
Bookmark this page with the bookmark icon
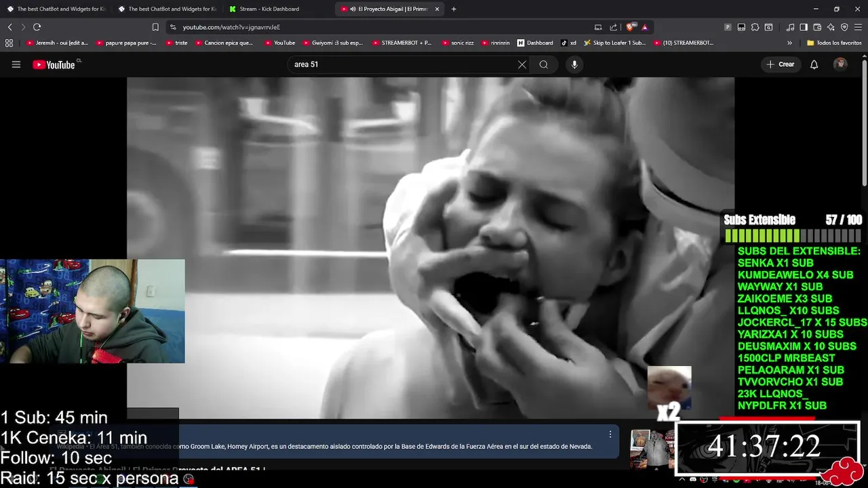point(155,27)
